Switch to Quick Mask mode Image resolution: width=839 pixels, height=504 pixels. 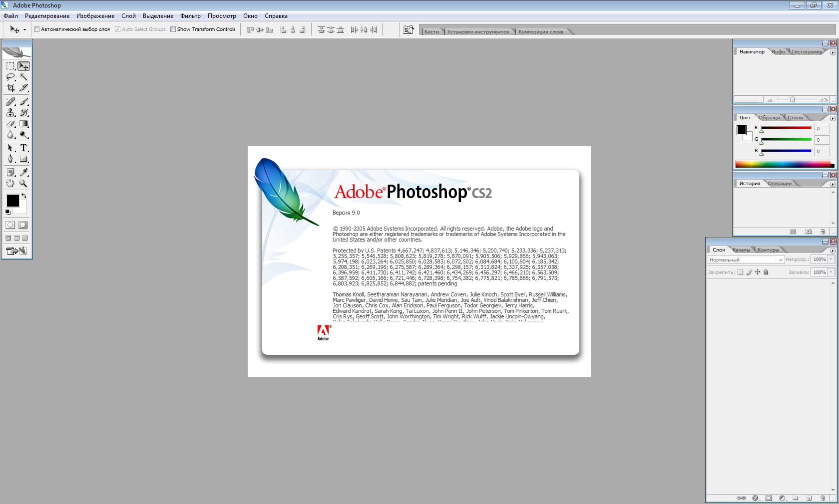[x=23, y=225]
